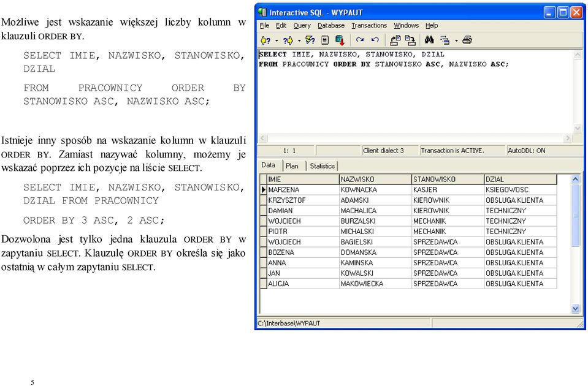Click the editor vertical scroll up arrow

pos(578,55)
